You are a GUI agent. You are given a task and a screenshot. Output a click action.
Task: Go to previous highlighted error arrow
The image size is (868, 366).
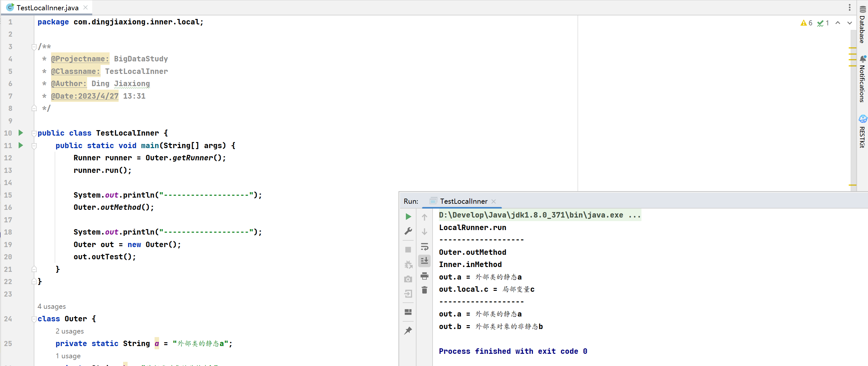pyautogui.click(x=838, y=23)
